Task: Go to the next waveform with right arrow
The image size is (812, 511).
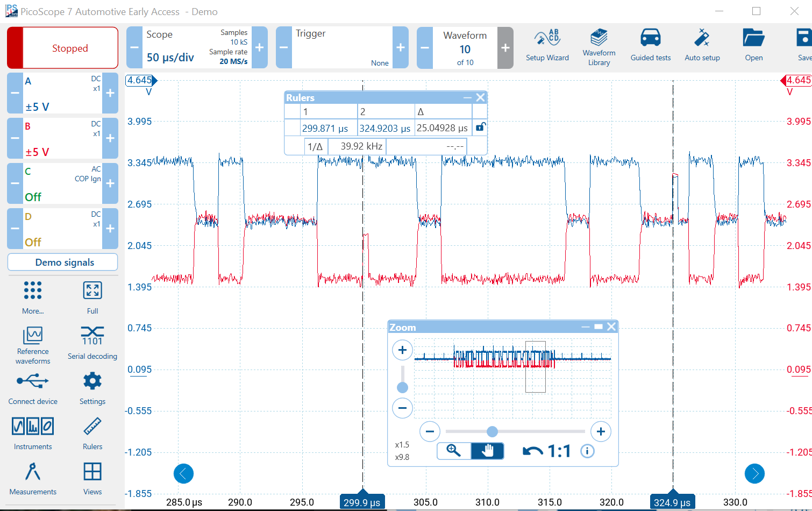Action: point(754,473)
